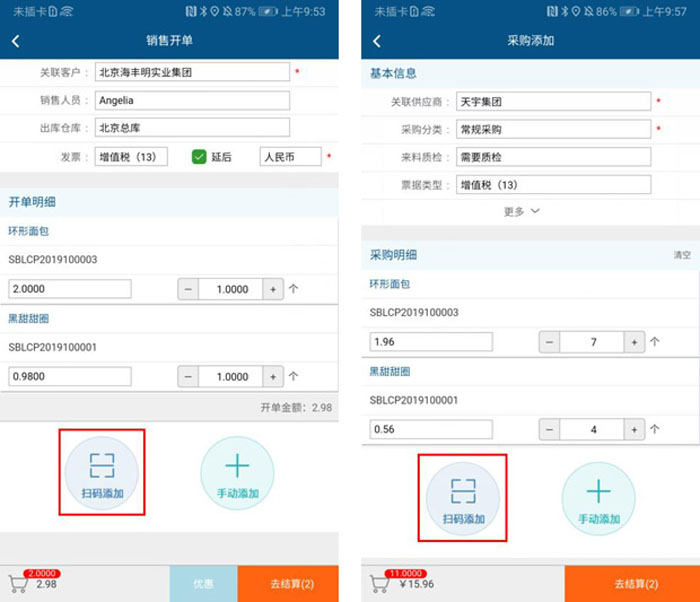Screen dimensions: 700x602
Task: Go back from the 采购添加 screen
Action: click(x=377, y=41)
